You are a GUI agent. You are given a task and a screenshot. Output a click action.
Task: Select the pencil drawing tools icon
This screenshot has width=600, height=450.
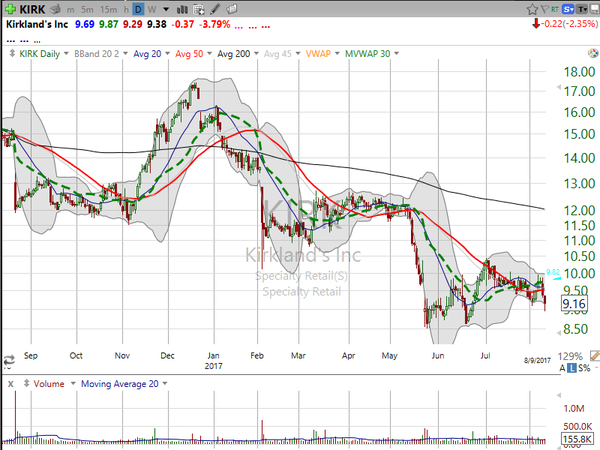point(215,9)
